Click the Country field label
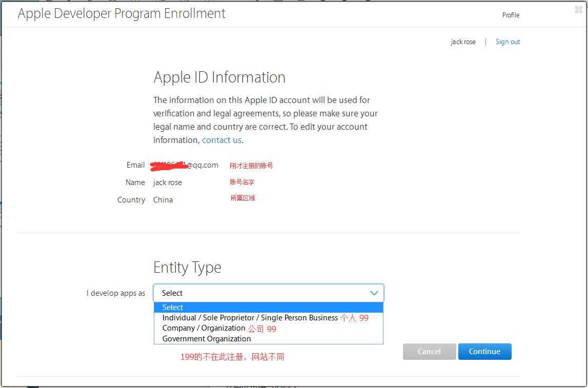This screenshot has height=388, width=588. (x=131, y=200)
